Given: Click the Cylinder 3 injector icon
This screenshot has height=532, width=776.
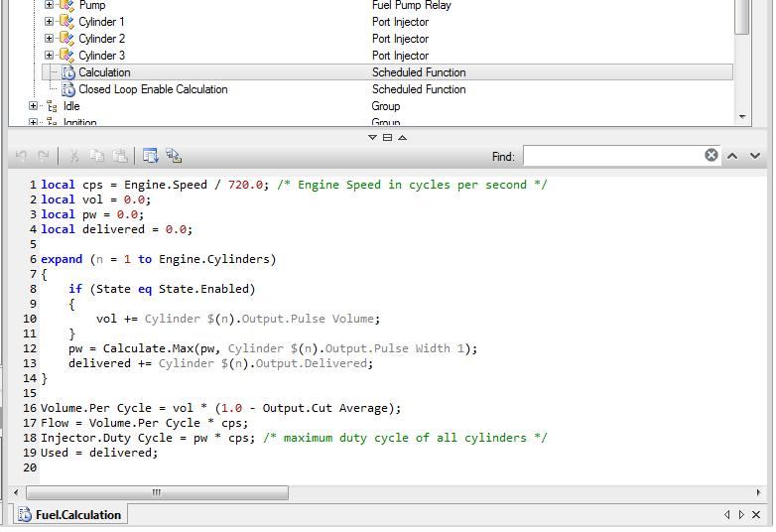Looking at the screenshot, I should pyautogui.click(x=66, y=56).
